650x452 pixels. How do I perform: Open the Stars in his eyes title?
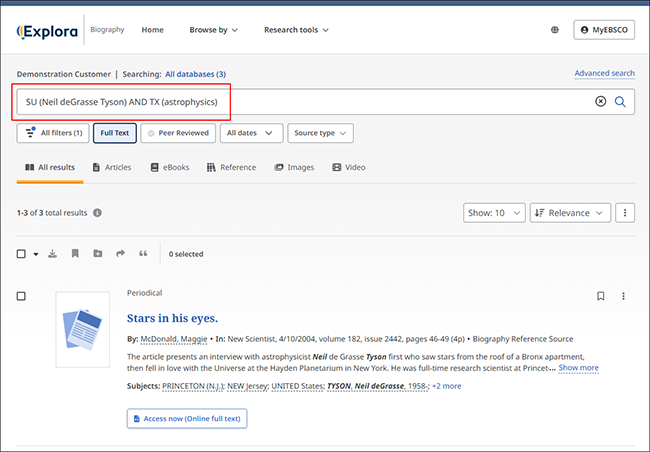pyautogui.click(x=172, y=318)
